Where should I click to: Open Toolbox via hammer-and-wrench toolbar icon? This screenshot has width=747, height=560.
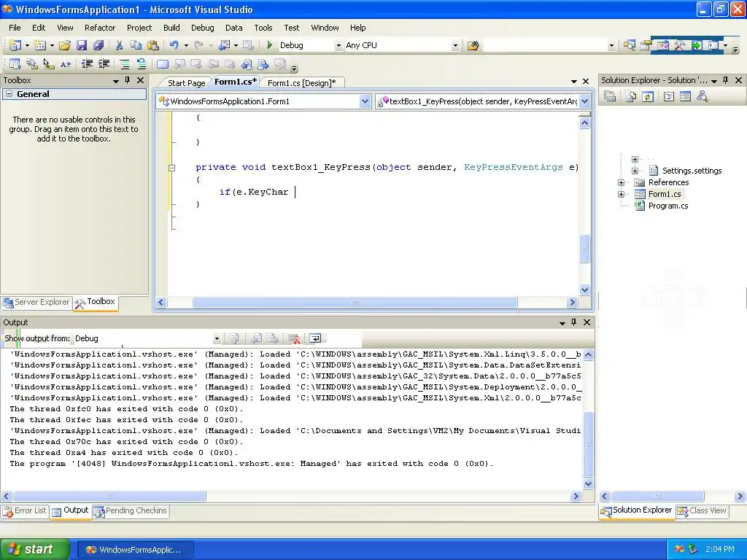click(680, 45)
